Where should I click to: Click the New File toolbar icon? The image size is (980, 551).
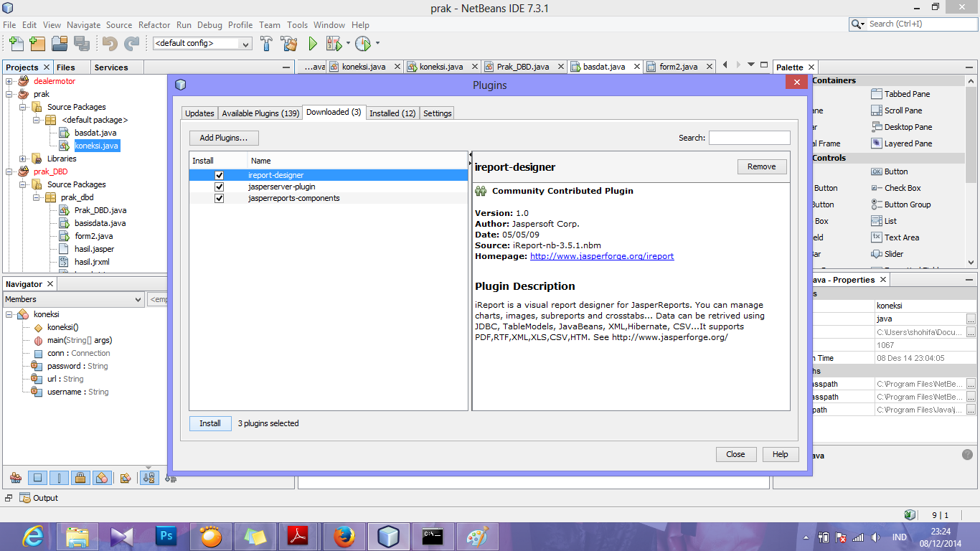point(16,44)
